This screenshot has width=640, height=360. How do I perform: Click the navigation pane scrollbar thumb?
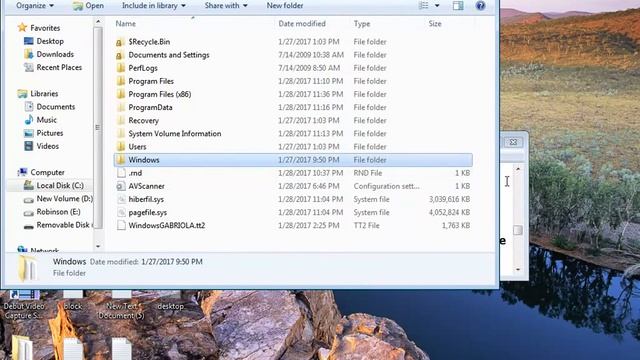[x=98, y=127]
